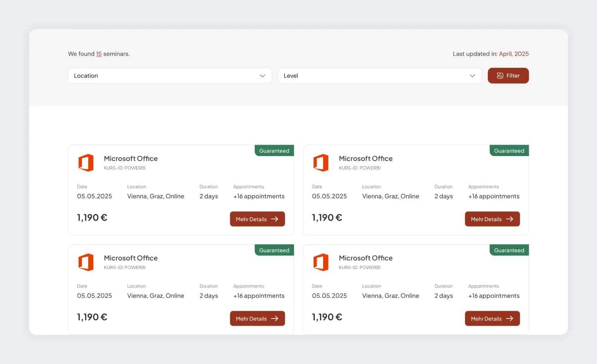Click +16 appointments in the top-left card
The image size is (597, 364).
pyautogui.click(x=259, y=196)
